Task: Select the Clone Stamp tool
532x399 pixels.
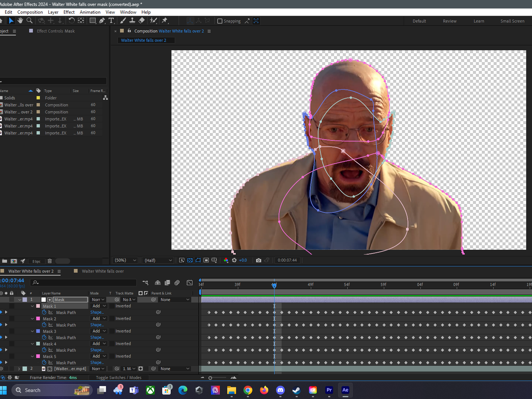Action: pyautogui.click(x=132, y=21)
